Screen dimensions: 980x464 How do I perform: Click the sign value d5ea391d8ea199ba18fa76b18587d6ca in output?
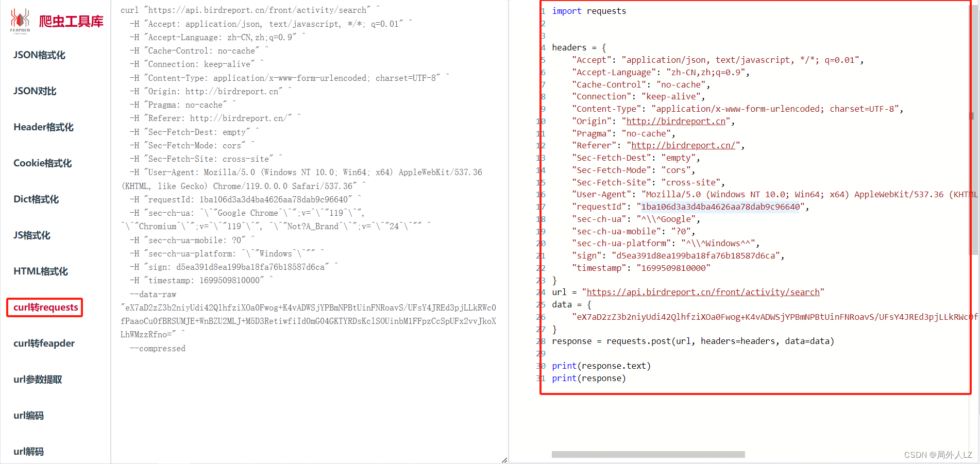click(x=696, y=255)
